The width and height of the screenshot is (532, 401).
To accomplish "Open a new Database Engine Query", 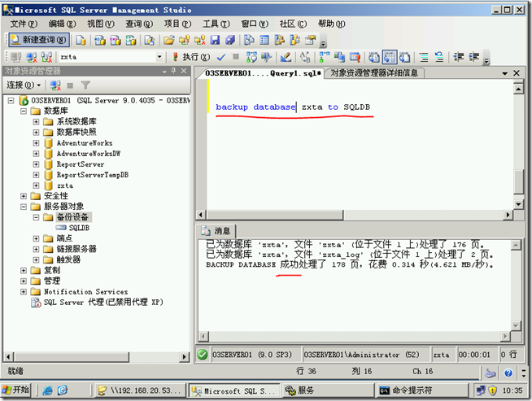I will pos(81,40).
